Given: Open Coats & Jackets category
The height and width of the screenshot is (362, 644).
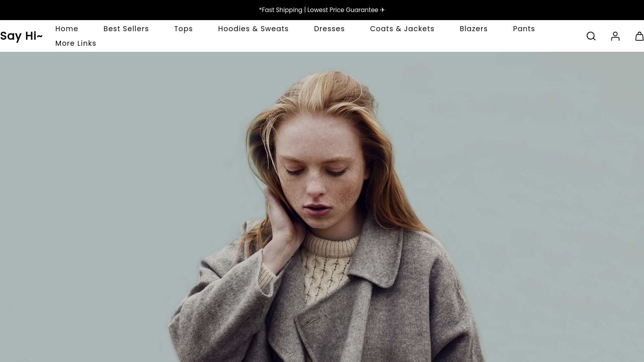Looking at the screenshot, I should coord(402,29).
